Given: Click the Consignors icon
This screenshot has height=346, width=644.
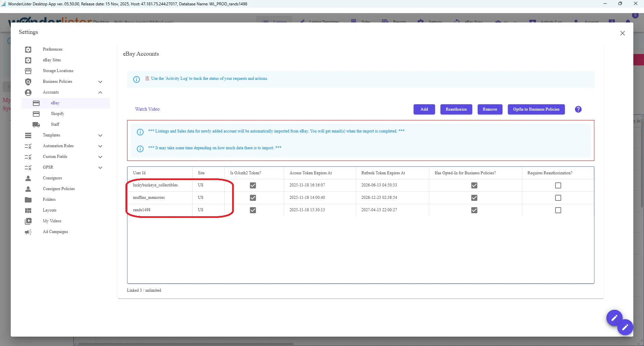Looking at the screenshot, I should 29,178.
